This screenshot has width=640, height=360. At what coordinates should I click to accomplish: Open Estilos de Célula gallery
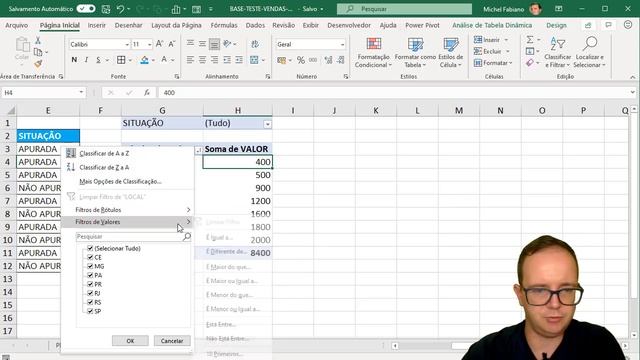[451, 53]
